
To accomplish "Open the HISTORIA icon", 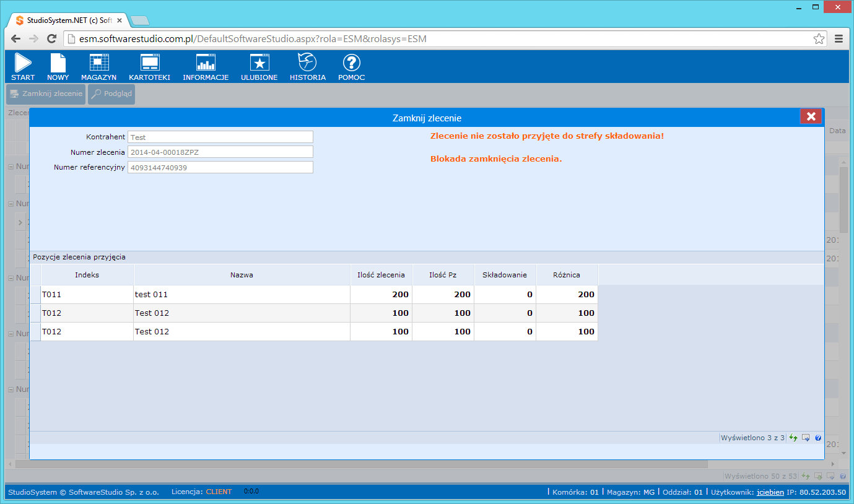I will pyautogui.click(x=307, y=66).
